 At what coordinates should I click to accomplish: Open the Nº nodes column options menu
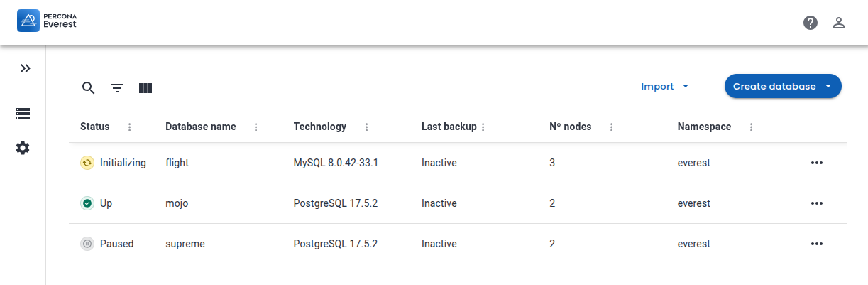[611, 127]
